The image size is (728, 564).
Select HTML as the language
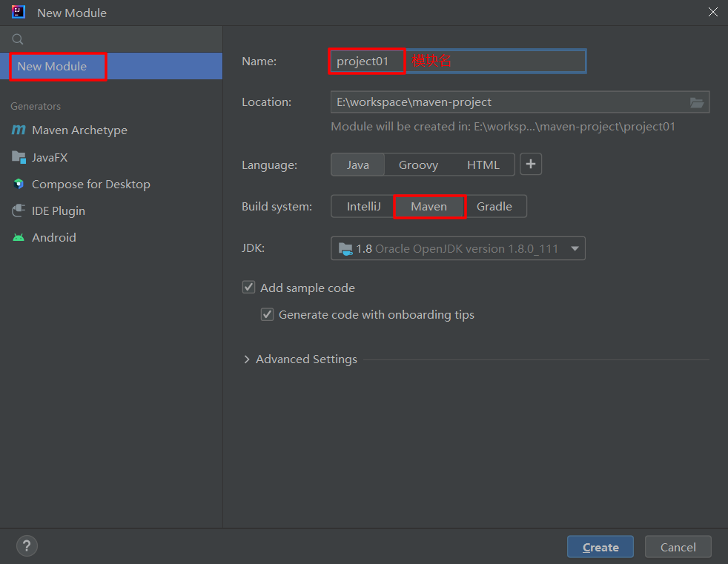(483, 165)
